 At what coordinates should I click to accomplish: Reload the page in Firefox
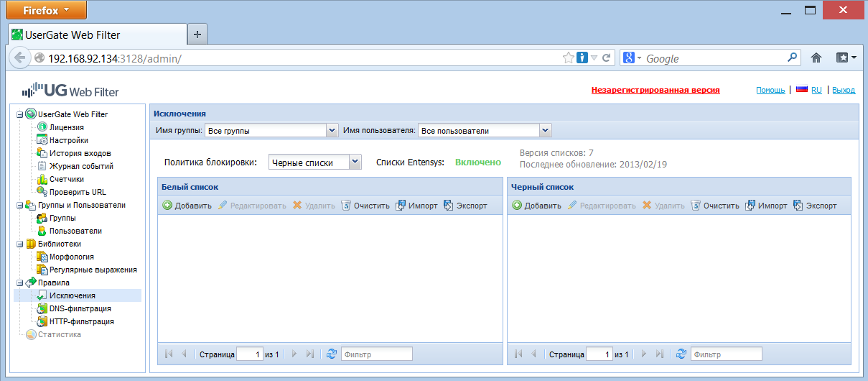point(607,58)
